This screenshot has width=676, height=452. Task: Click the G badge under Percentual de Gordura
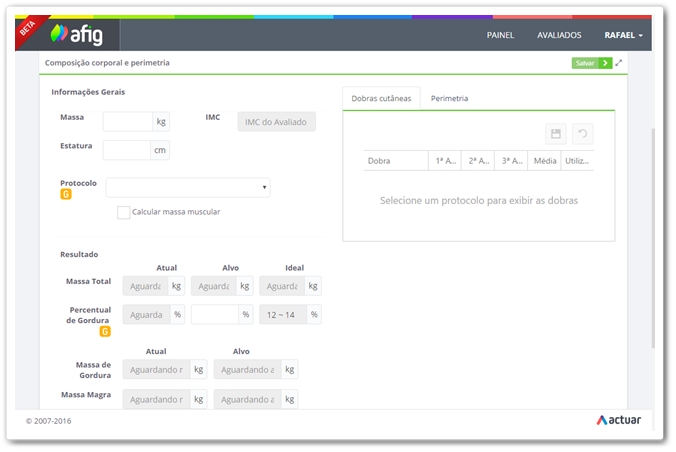[x=104, y=331]
